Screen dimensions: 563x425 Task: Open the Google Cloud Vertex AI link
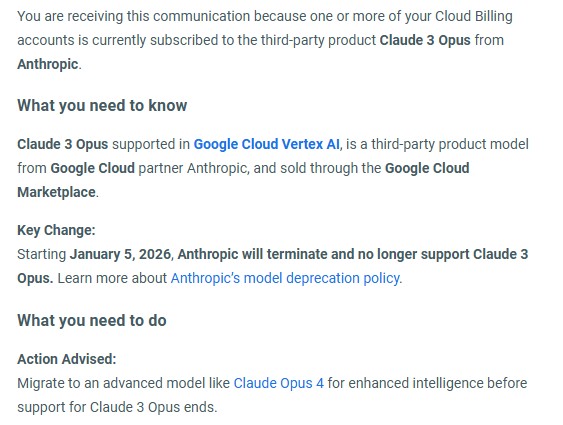pos(266,144)
